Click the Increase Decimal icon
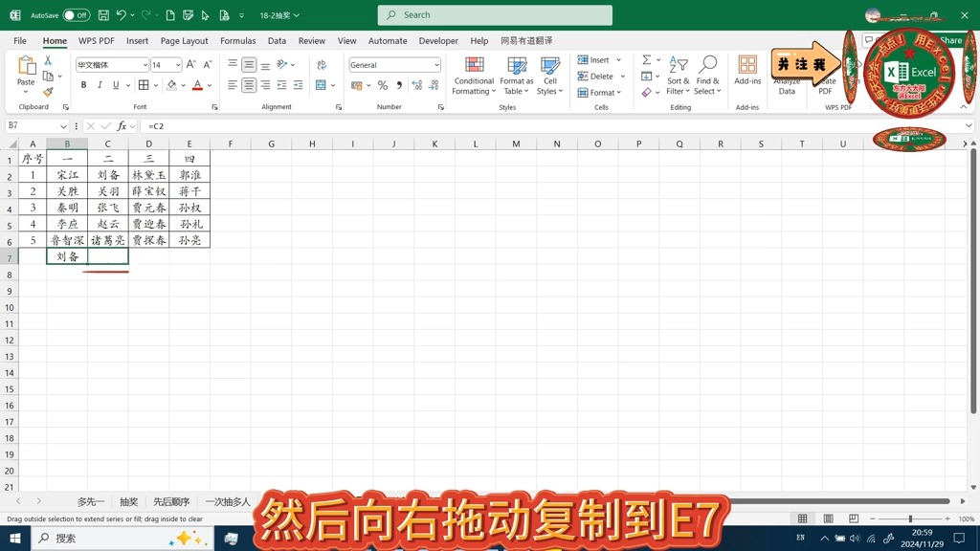The image size is (980, 551). click(x=416, y=85)
